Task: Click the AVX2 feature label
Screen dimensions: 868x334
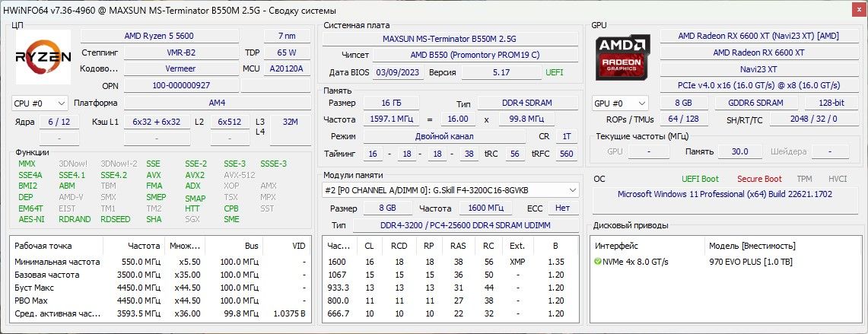Action: [195, 175]
